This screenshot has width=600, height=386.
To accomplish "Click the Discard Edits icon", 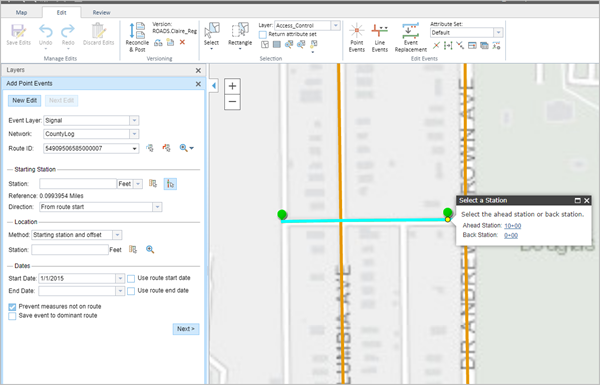I will coord(98,31).
